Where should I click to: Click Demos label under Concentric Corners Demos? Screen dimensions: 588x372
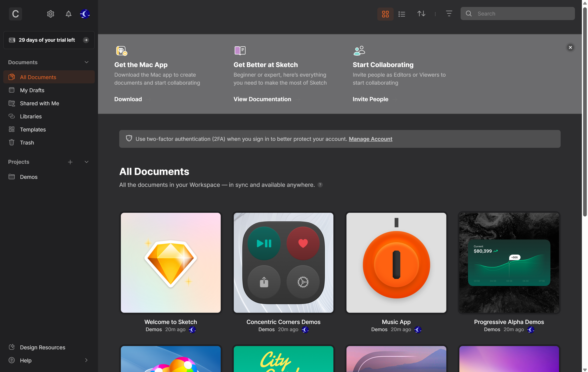(x=266, y=329)
